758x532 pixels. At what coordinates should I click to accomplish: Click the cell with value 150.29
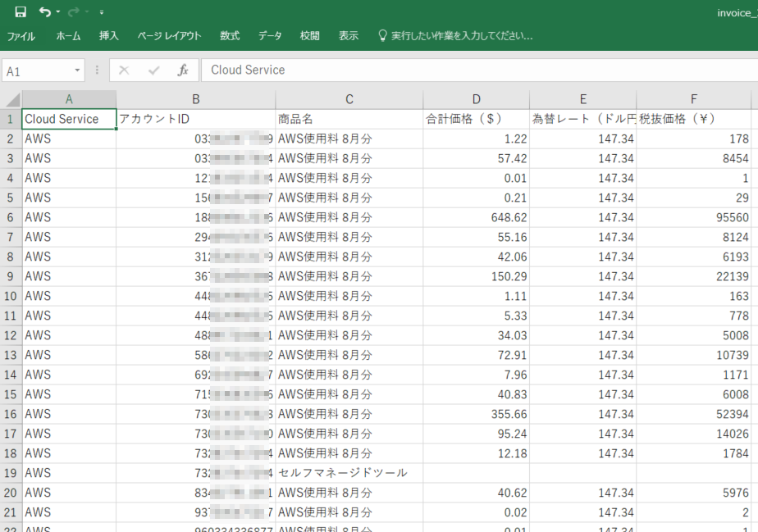[476, 276]
